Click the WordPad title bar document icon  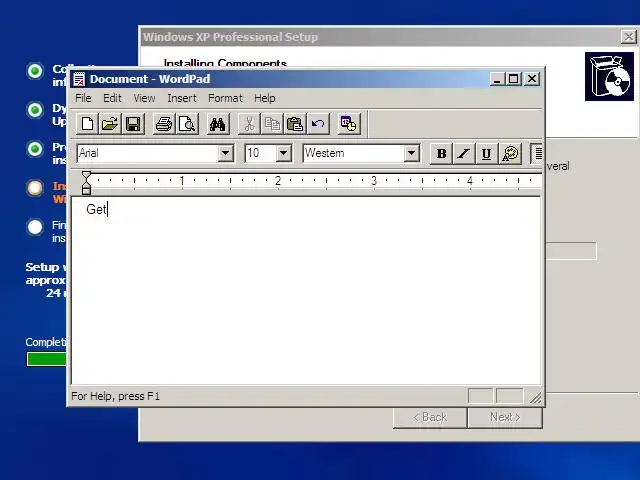point(79,79)
